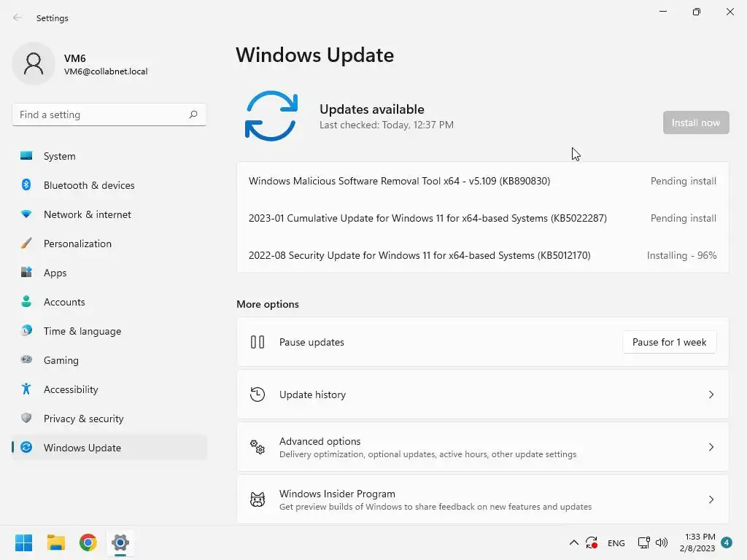Image resolution: width=747 pixels, height=560 pixels.
Task: Launch Google Chrome from the taskbar
Action: point(88,542)
